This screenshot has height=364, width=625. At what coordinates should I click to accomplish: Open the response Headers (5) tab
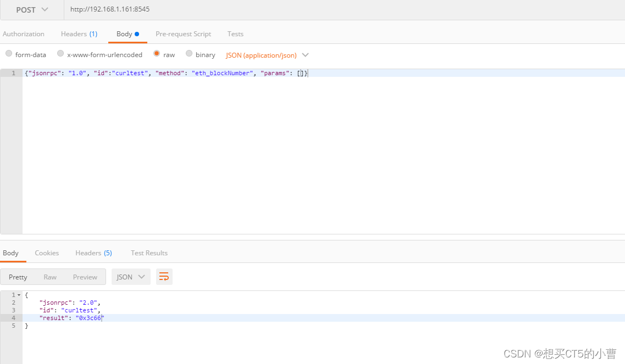(93, 253)
